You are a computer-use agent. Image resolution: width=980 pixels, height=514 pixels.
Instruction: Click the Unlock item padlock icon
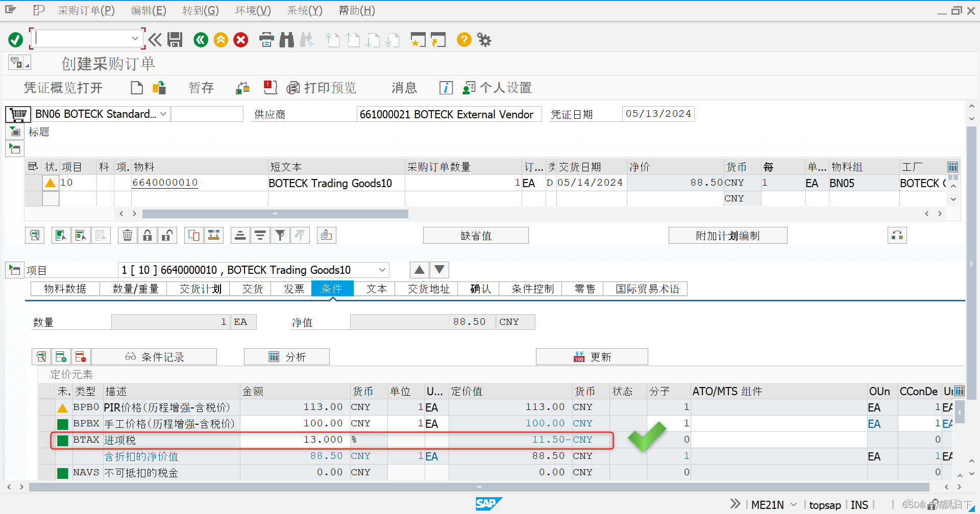coord(167,235)
